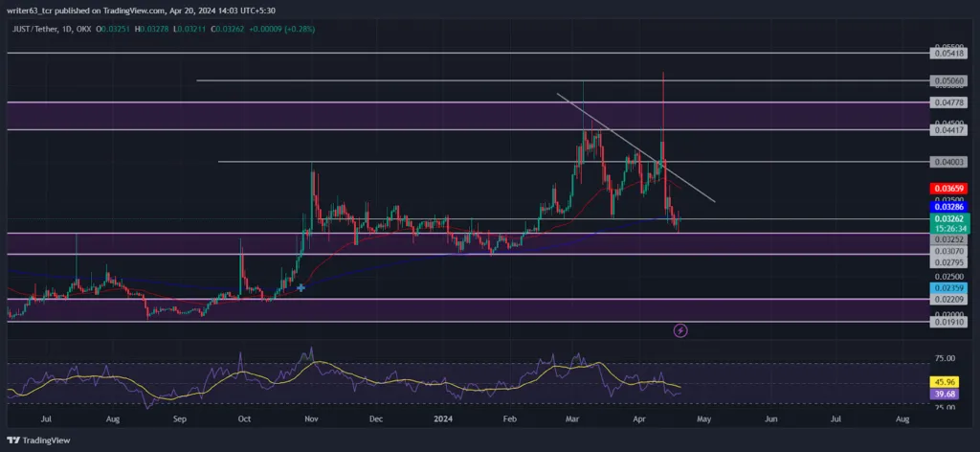
Task: Click the 75.00 RSI axis level
Action: click(x=945, y=359)
